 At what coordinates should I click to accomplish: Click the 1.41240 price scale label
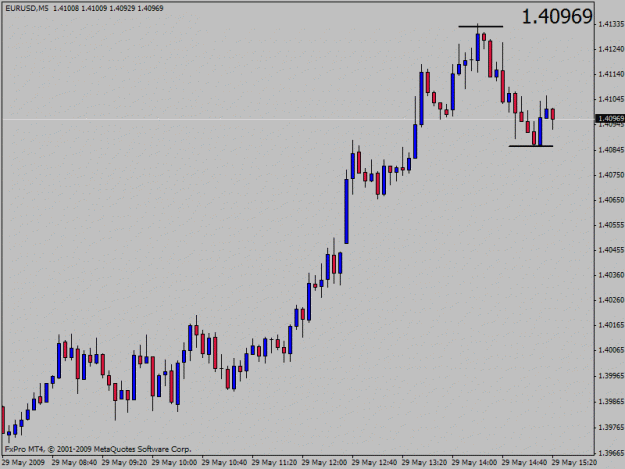click(x=611, y=49)
